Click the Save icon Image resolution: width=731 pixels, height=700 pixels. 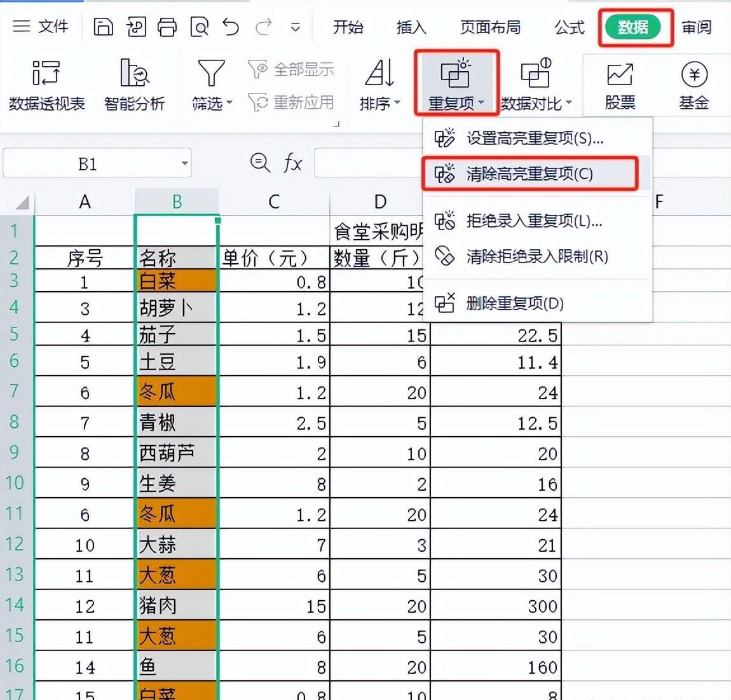(x=103, y=27)
